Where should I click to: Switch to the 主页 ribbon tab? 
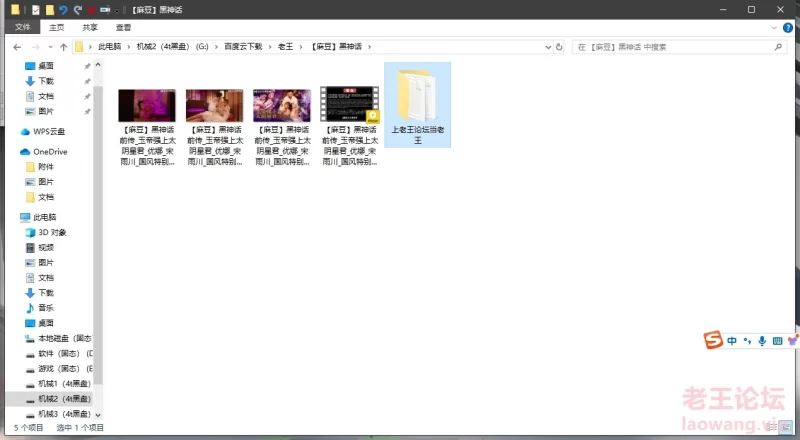pos(57,27)
